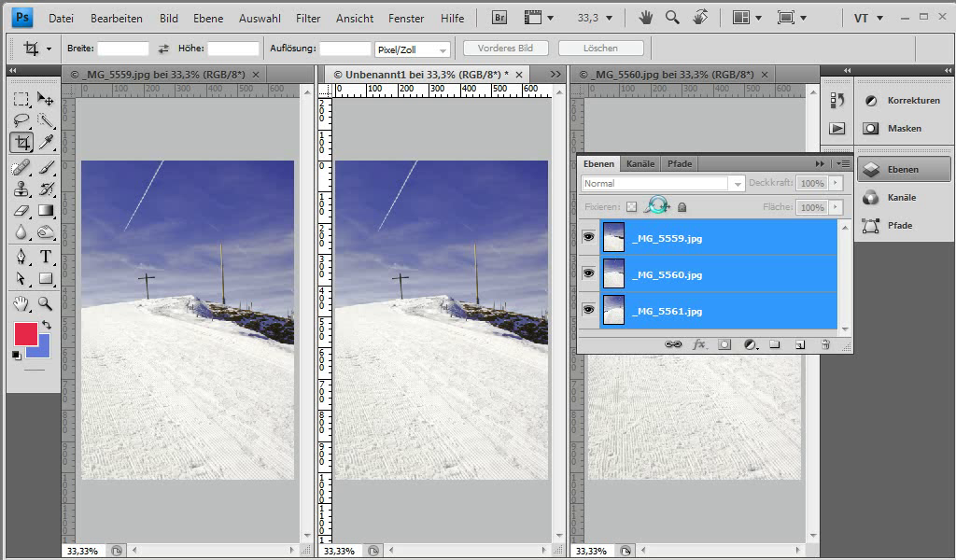
Task: Open the Pfade panel from dock
Action: click(x=904, y=226)
